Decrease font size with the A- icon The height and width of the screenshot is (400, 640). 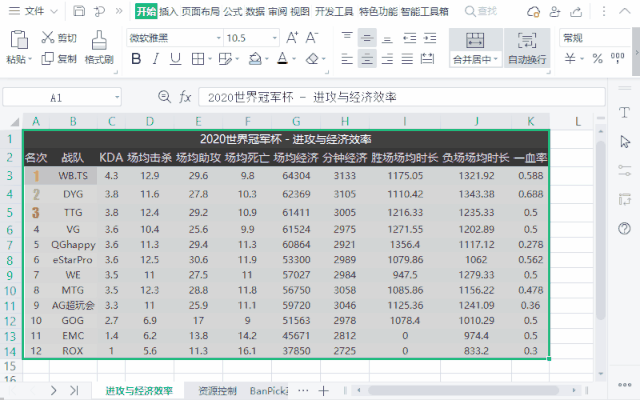pos(312,38)
